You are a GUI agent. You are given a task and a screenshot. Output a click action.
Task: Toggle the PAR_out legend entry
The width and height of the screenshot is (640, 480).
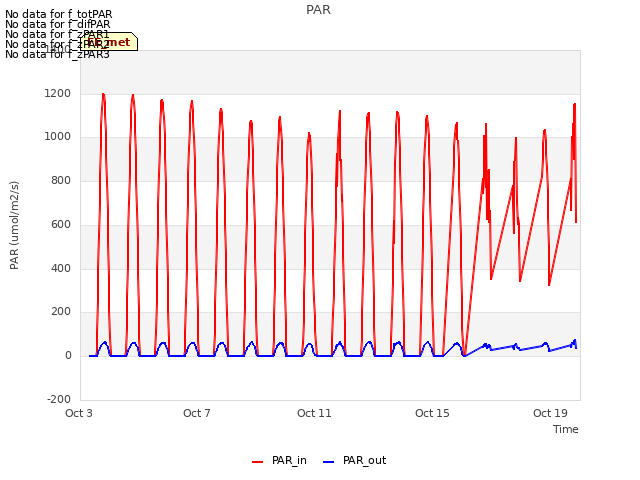pyautogui.click(x=354, y=460)
